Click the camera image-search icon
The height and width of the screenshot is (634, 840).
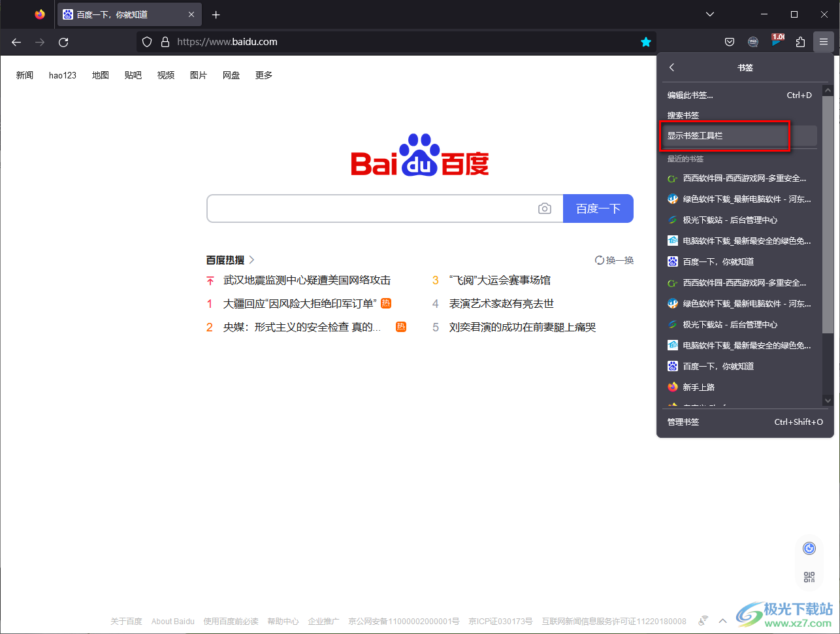pos(545,209)
